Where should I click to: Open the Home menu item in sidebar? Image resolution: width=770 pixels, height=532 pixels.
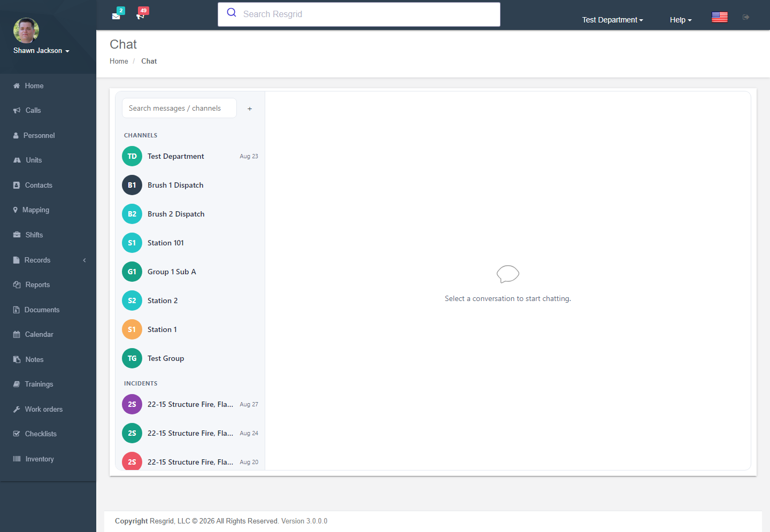pyautogui.click(x=48, y=86)
